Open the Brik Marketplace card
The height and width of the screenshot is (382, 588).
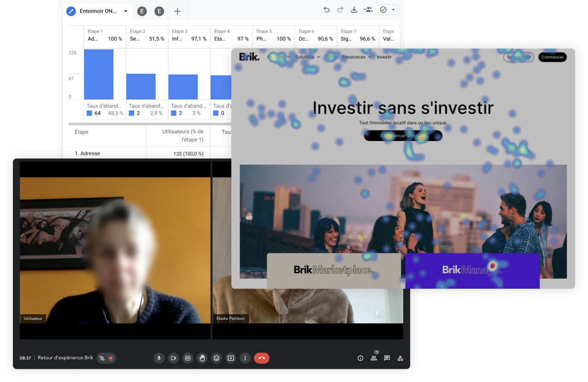click(334, 270)
